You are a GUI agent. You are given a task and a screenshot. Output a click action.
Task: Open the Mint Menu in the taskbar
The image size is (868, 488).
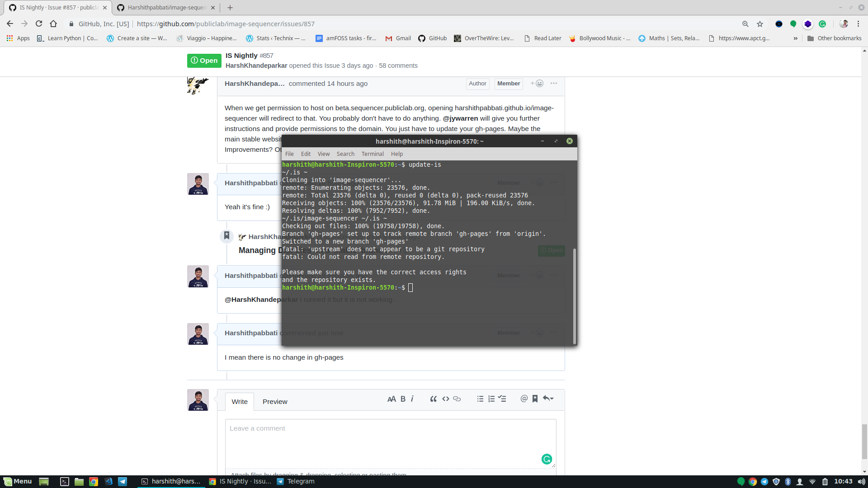(x=18, y=482)
